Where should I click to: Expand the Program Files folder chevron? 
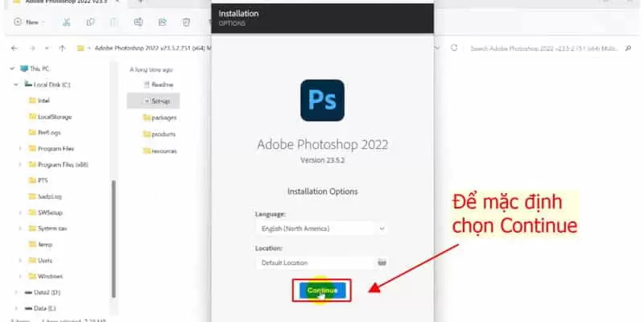pyautogui.click(x=20, y=149)
